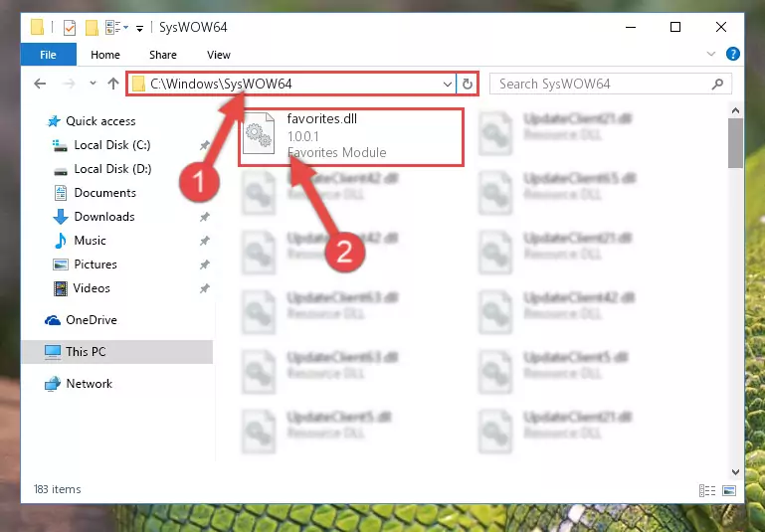Go back with the back arrow
The width and height of the screenshot is (765, 532).
(x=40, y=84)
